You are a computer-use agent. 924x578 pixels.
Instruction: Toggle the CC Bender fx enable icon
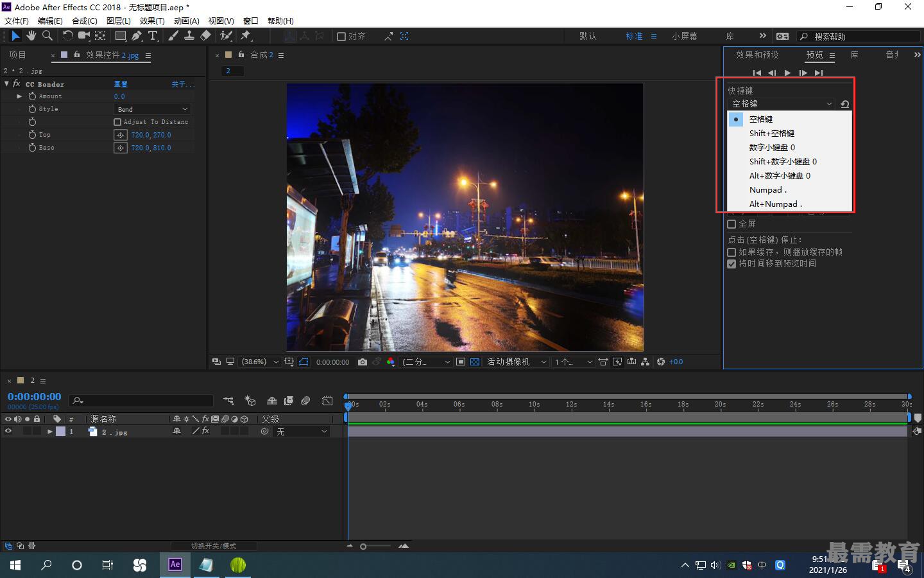17,84
